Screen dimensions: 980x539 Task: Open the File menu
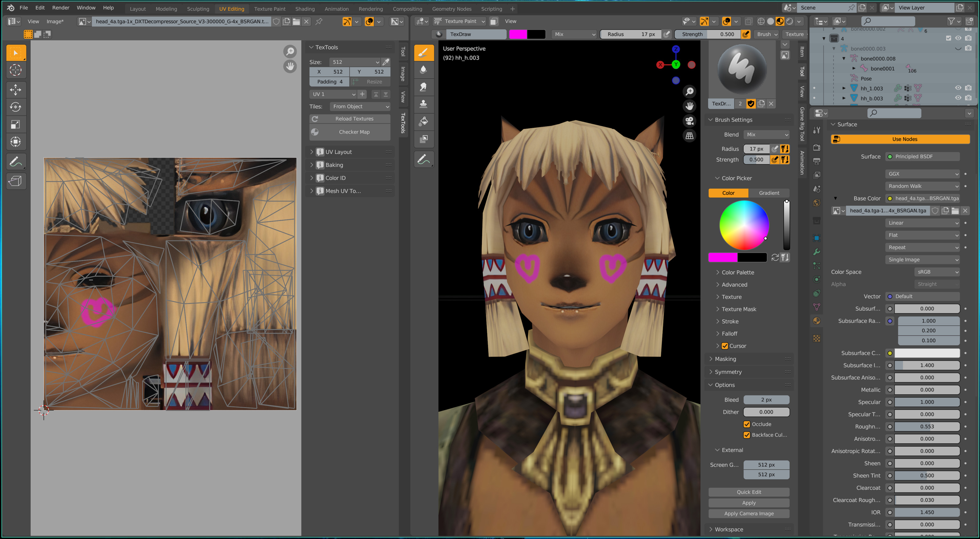[x=24, y=8]
